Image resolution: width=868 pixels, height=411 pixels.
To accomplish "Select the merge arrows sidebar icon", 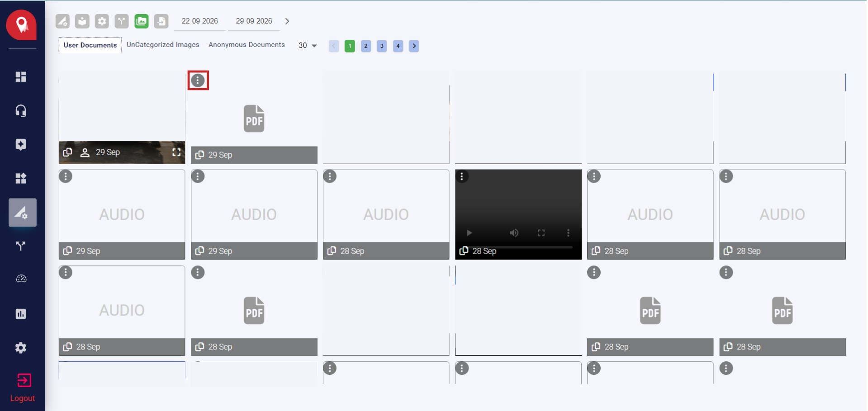I will [x=21, y=246].
